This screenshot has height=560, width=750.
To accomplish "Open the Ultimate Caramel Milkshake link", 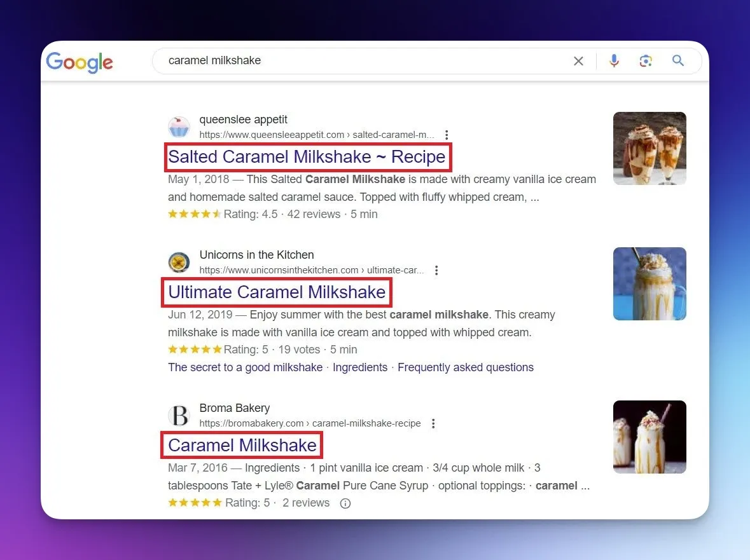I will click(x=277, y=292).
